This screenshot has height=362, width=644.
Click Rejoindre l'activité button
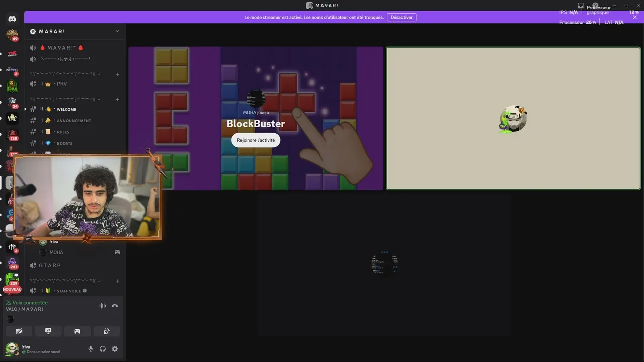point(256,140)
